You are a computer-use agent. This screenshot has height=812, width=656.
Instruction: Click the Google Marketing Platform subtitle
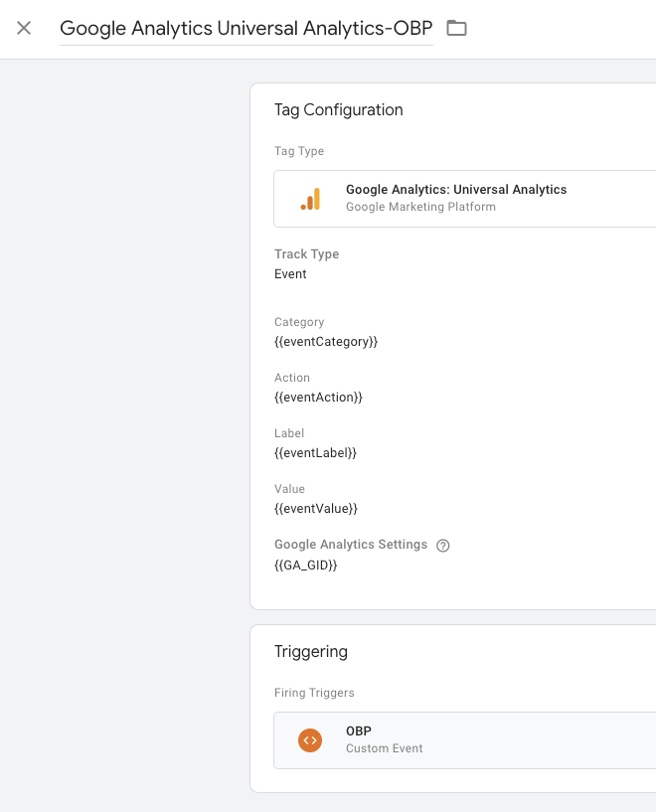point(420,207)
